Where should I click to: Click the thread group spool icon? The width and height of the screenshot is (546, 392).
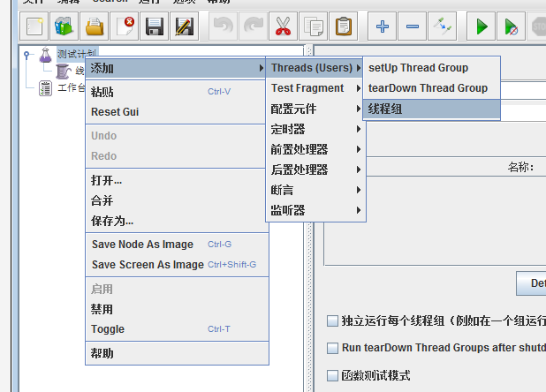[63, 72]
